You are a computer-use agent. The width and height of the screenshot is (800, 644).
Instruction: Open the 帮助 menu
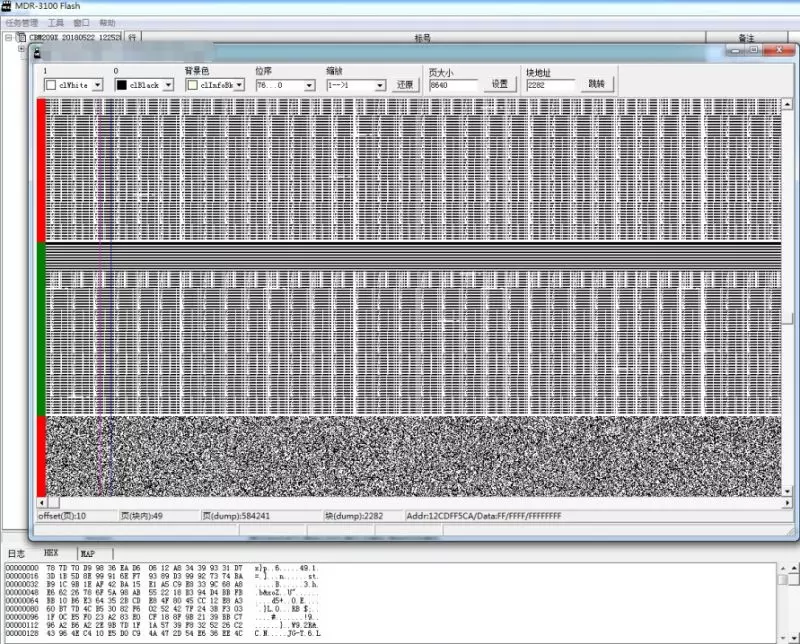tap(107, 22)
